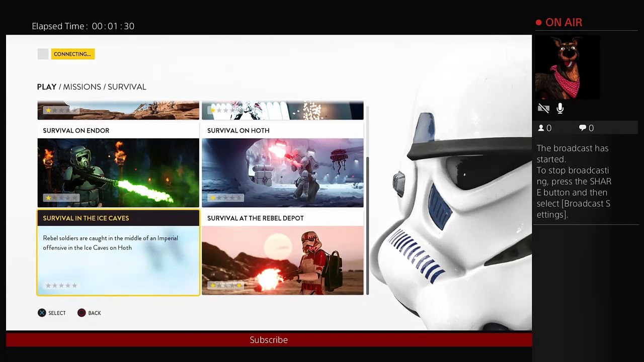The width and height of the screenshot is (644, 362).
Task: Click the star rating on the Hoth thumbnail
Action: (225, 198)
